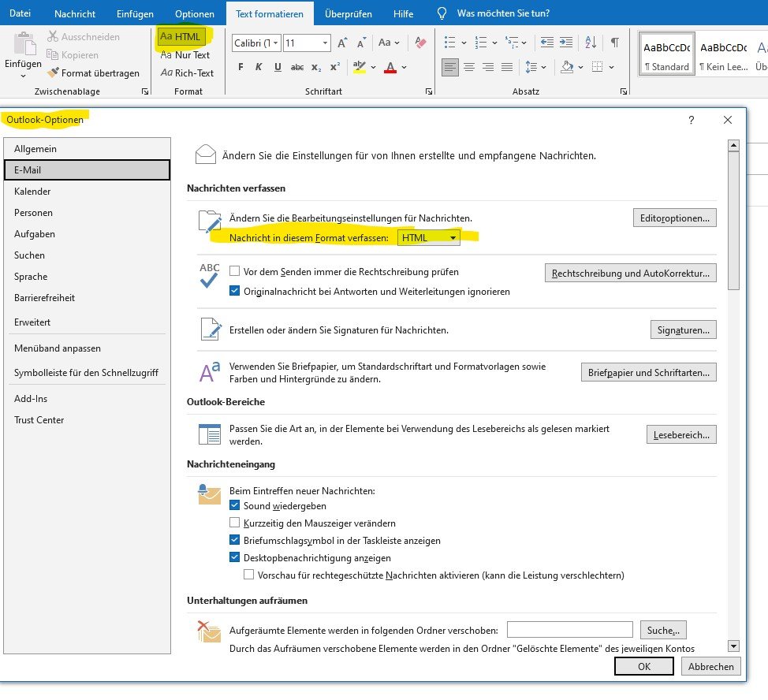This screenshot has width=768, height=700.
Task: Open borders options icon
Action: (597, 66)
